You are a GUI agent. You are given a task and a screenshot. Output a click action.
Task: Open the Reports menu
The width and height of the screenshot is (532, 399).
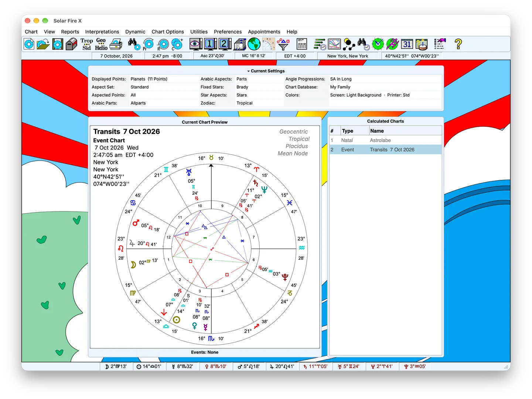[x=70, y=32]
